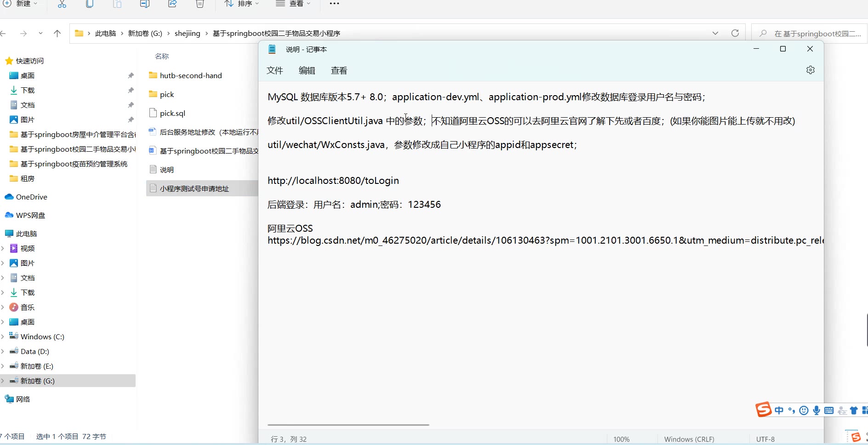Open recent locations chevron dropdown
This screenshot has height=445, width=868.
(41, 34)
